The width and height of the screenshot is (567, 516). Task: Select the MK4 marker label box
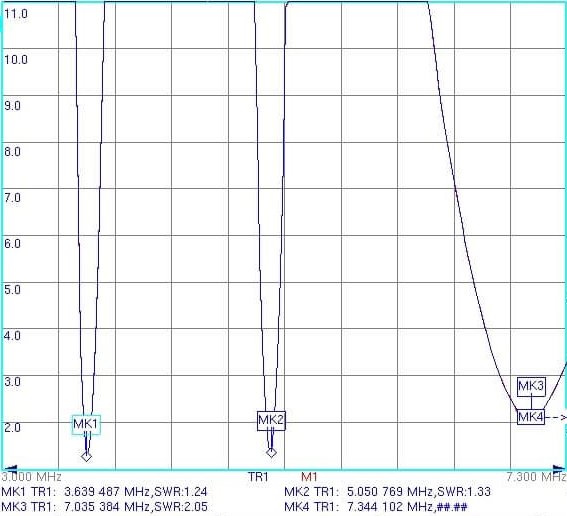click(530, 417)
